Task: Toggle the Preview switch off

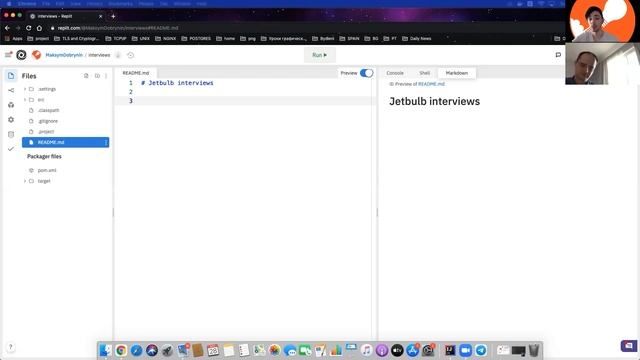Action: click(366, 73)
